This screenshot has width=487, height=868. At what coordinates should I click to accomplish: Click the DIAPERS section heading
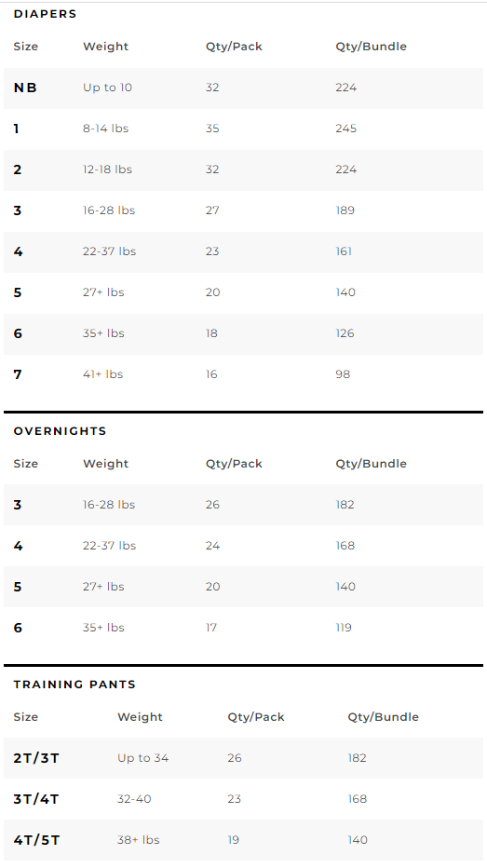click(45, 14)
